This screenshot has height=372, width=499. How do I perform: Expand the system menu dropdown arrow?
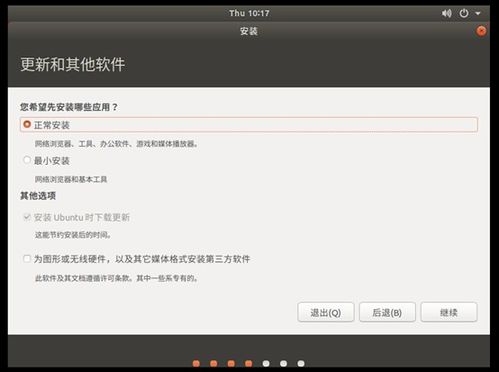point(478,14)
